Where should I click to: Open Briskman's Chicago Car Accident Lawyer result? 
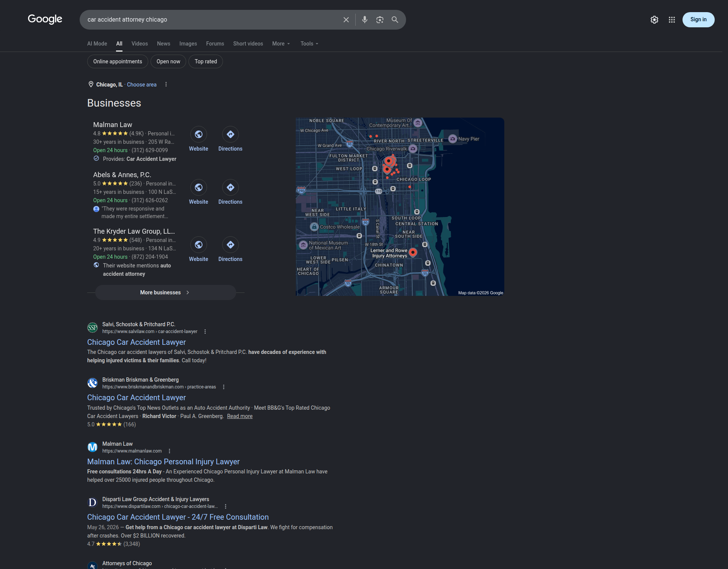[x=136, y=398]
